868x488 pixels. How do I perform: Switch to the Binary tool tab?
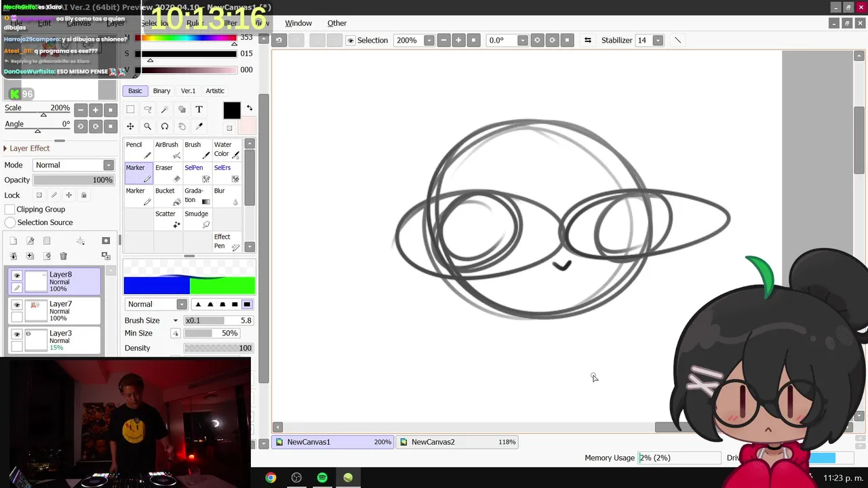point(161,91)
